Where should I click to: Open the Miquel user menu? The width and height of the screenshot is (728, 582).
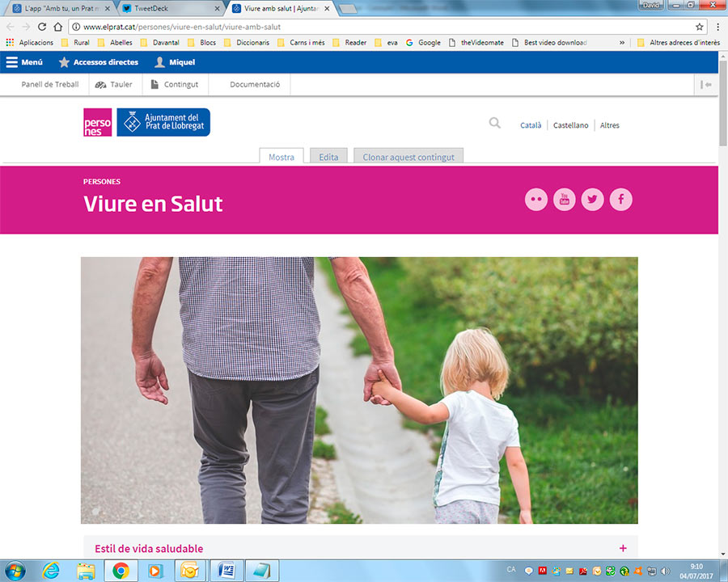coord(174,62)
